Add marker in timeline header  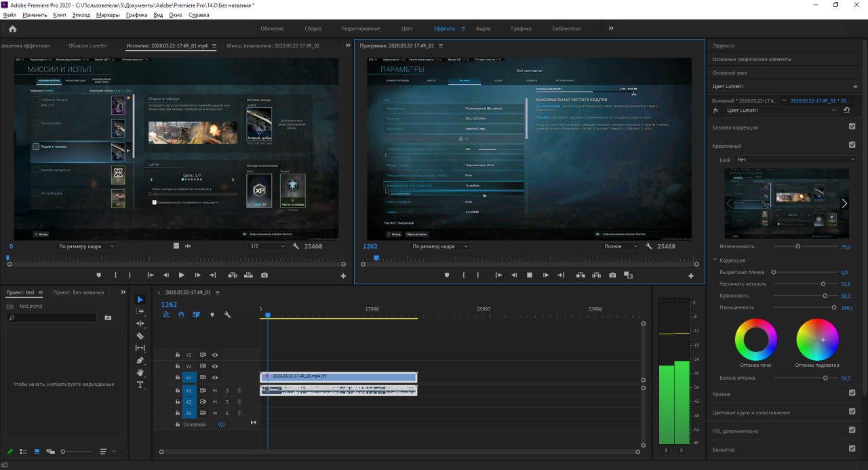212,315
